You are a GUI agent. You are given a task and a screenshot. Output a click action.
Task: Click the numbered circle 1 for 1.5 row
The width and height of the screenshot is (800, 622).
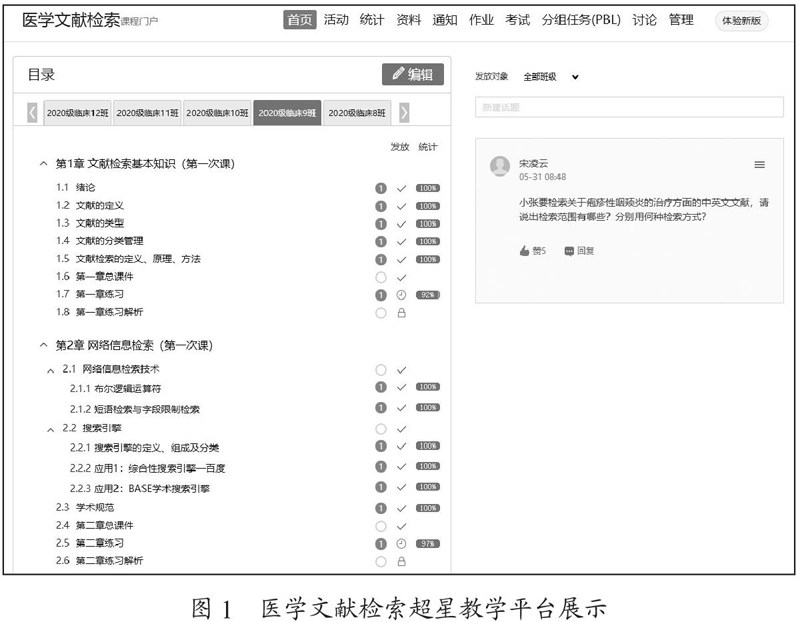381,260
